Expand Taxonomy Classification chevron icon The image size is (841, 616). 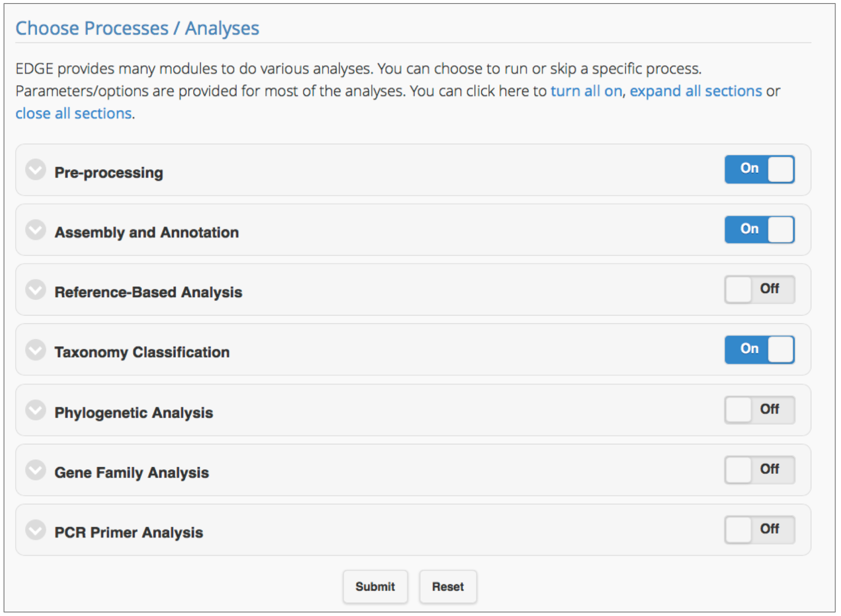pyautogui.click(x=36, y=350)
